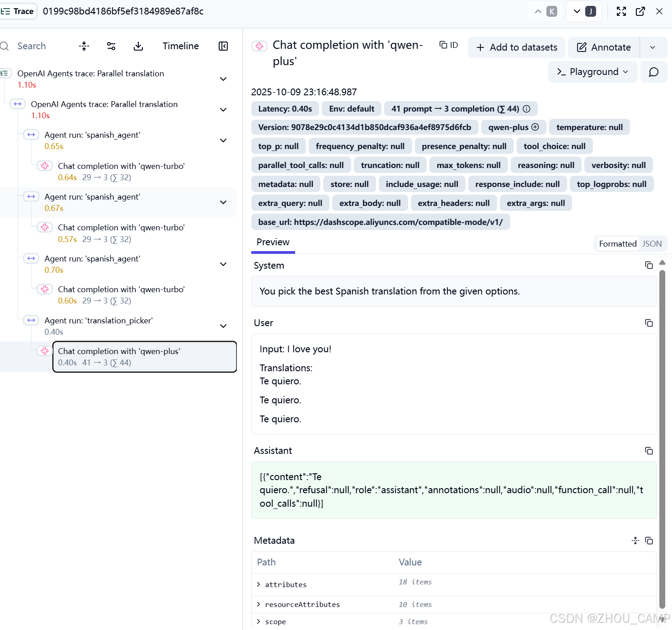Toggle fullscreen trace view icon
The width and height of the screenshot is (672, 630).
(x=621, y=11)
